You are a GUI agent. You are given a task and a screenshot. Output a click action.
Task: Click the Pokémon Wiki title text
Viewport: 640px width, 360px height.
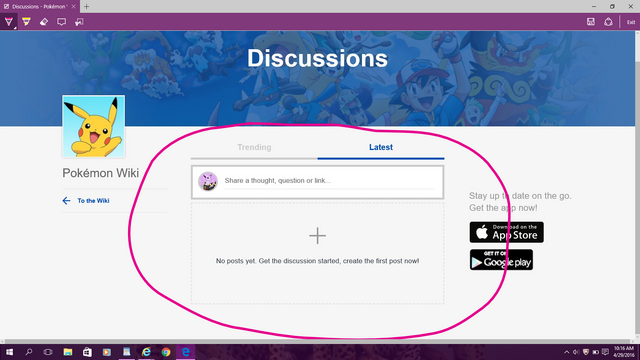100,173
